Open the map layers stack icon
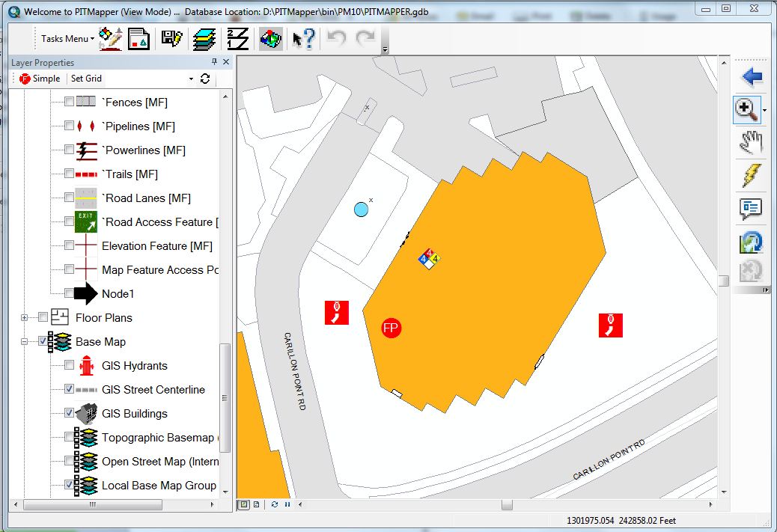The width and height of the screenshot is (777, 532). pos(204,38)
